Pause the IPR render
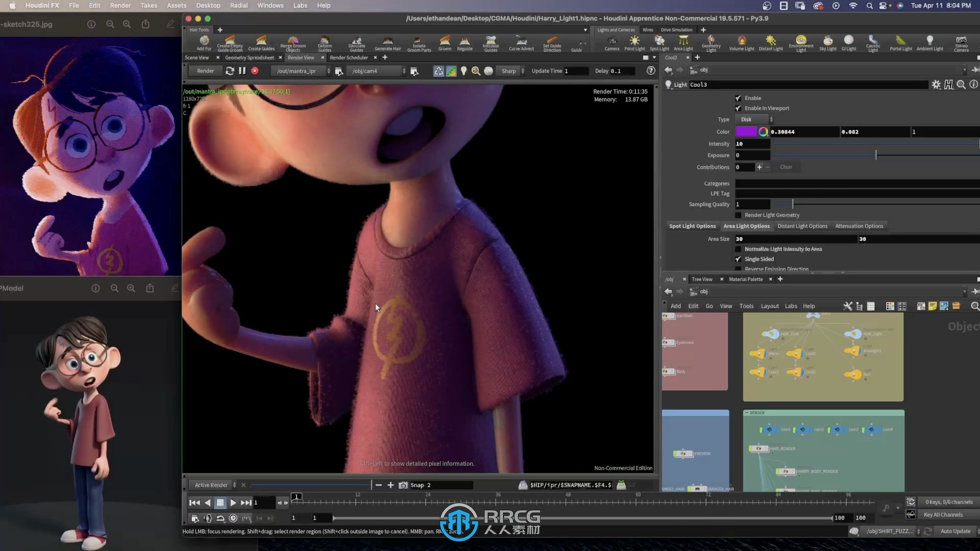This screenshot has width=980, height=551. pos(242,71)
